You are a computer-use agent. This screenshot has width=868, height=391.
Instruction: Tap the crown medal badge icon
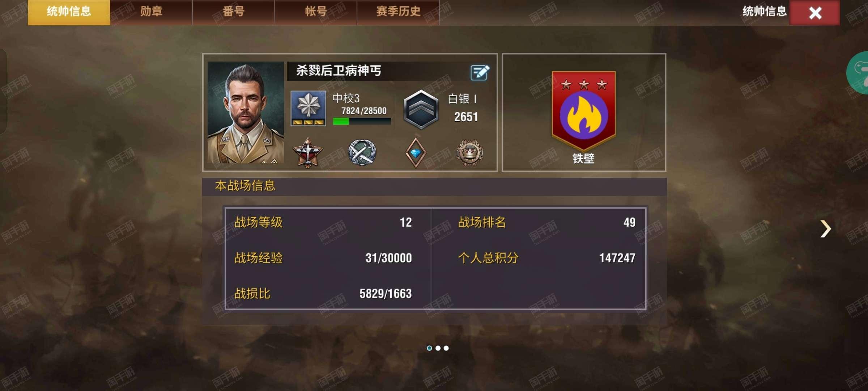(x=469, y=153)
